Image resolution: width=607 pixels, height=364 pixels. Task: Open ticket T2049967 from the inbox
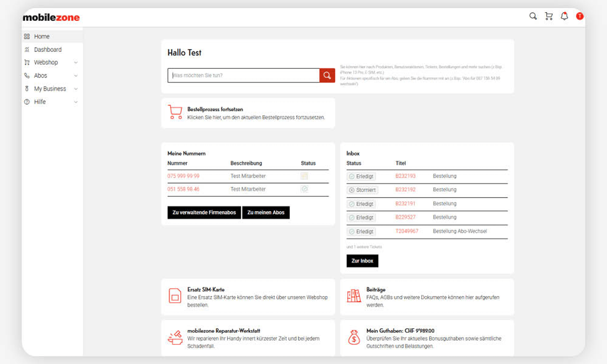(x=407, y=231)
